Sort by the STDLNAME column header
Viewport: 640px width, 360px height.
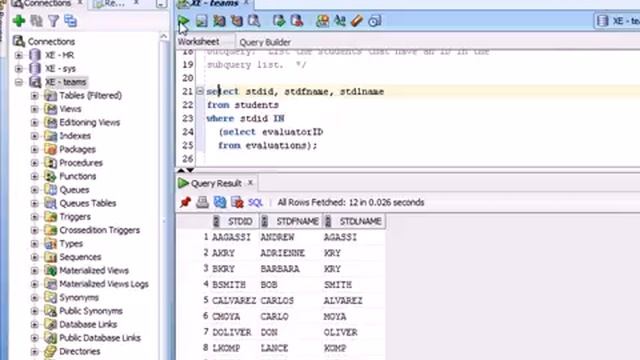pos(354,221)
